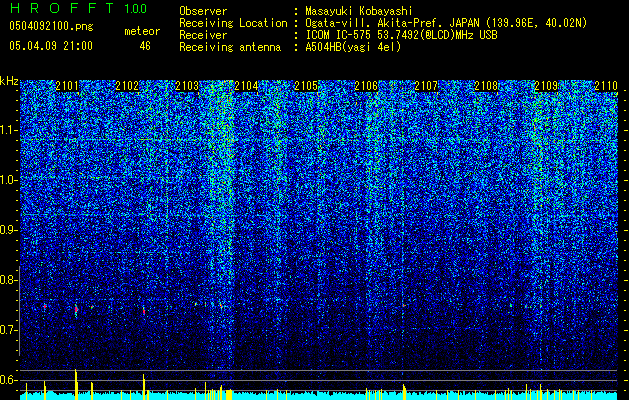The height and width of the screenshot is (400, 629).
Task: Select the ICOM IC-575 receiver description
Action: 401,35
